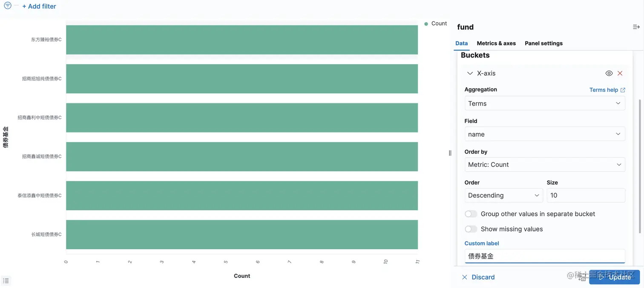Toggle X-axis bucket visibility eye icon

click(609, 73)
